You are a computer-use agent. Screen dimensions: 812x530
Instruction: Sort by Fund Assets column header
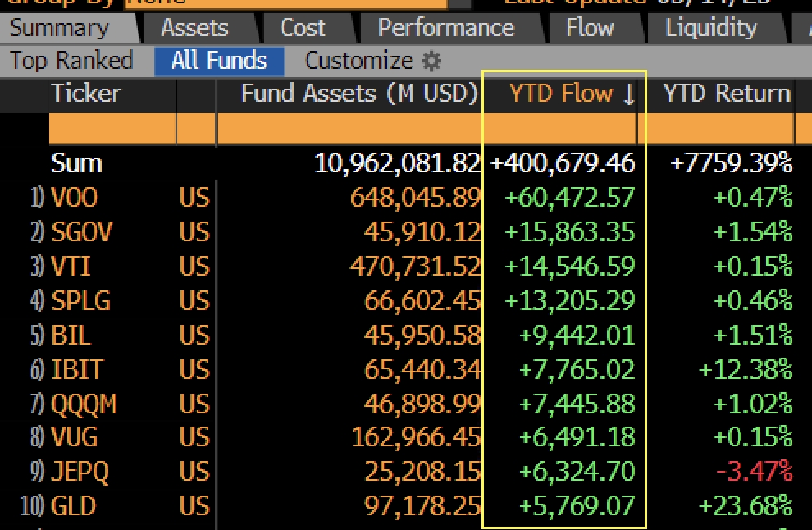click(x=359, y=94)
